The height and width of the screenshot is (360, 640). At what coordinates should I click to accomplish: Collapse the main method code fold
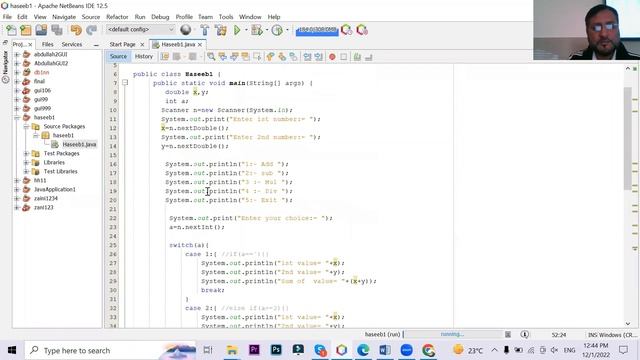click(125, 83)
